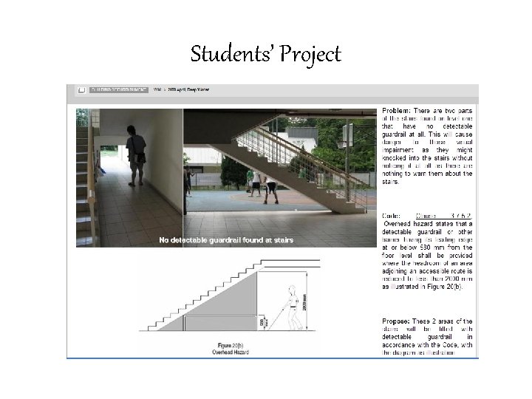
Task: Click the 'Overhead Hazard' caption label
Action: point(231,352)
